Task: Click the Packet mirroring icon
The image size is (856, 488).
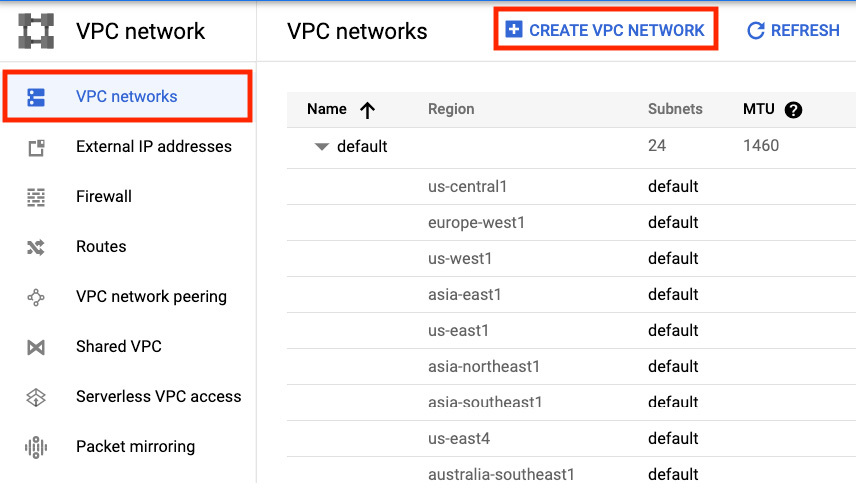Action: coord(36,447)
